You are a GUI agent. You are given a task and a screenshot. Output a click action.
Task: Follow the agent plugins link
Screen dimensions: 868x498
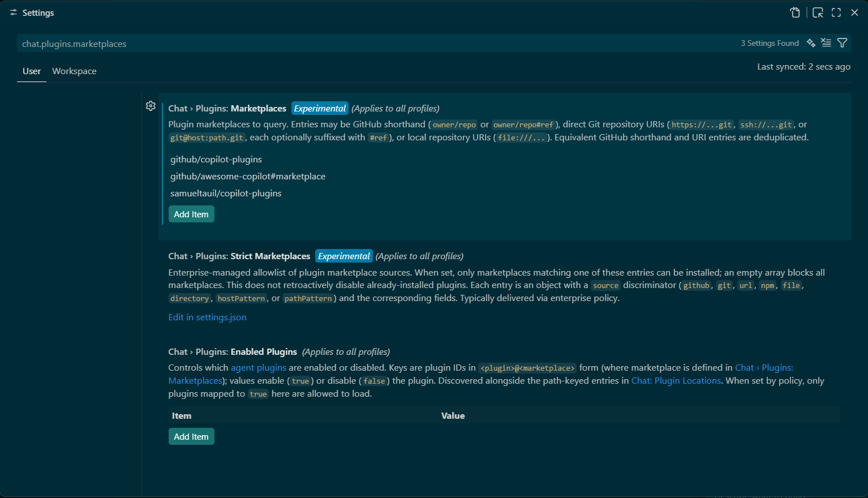(x=259, y=368)
